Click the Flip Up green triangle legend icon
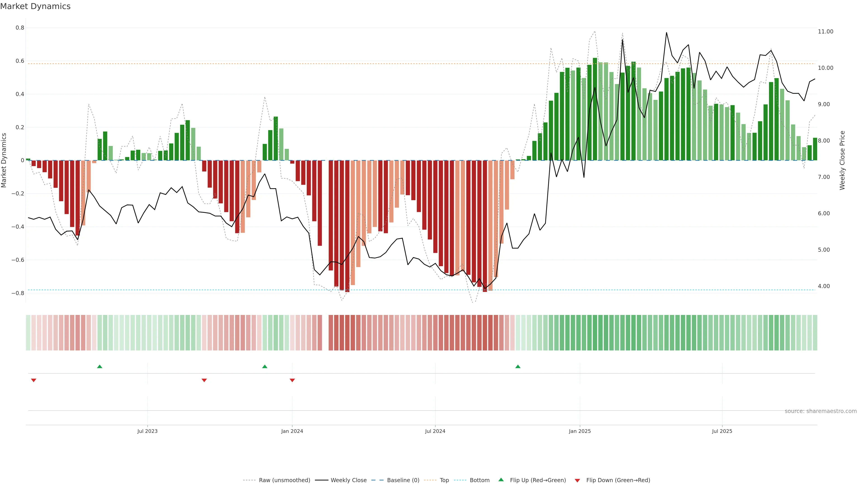This screenshot has width=868, height=488. (x=501, y=480)
